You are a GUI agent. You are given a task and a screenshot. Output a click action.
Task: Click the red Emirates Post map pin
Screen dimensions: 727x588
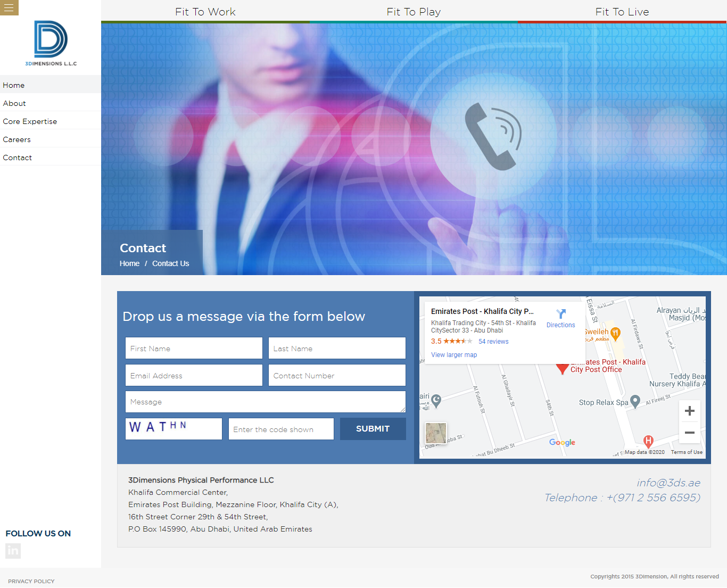[562, 368]
